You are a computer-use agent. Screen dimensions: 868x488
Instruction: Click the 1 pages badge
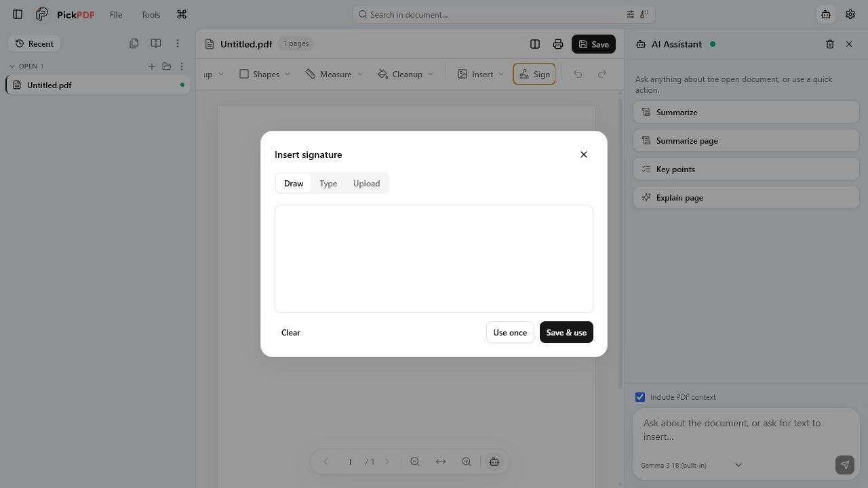pos(296,43)
